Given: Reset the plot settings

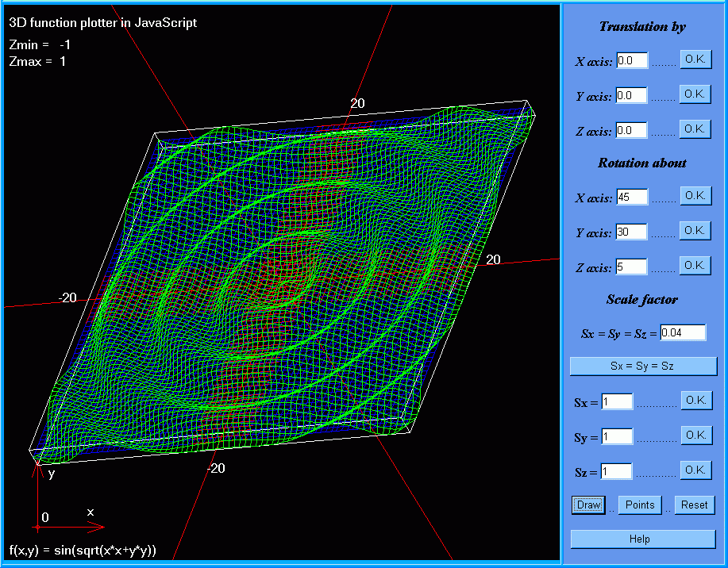Looking at the screenshot, I should point(694,505).
